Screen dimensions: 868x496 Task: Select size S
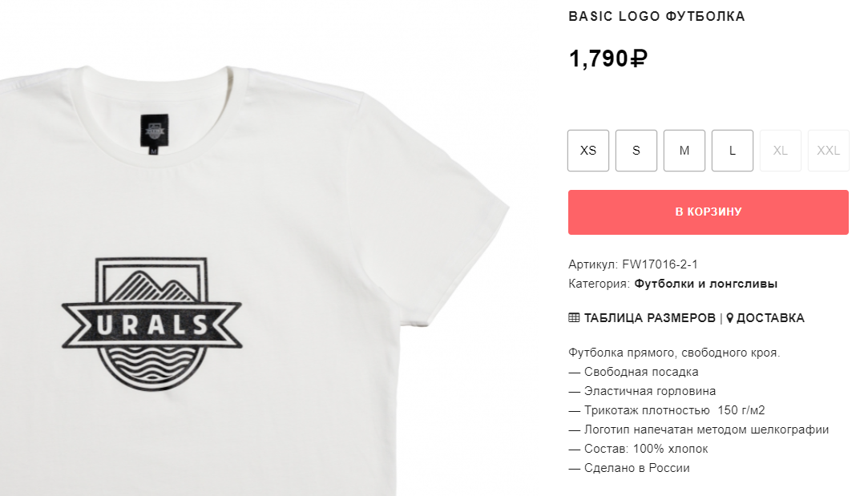[636, 151]
